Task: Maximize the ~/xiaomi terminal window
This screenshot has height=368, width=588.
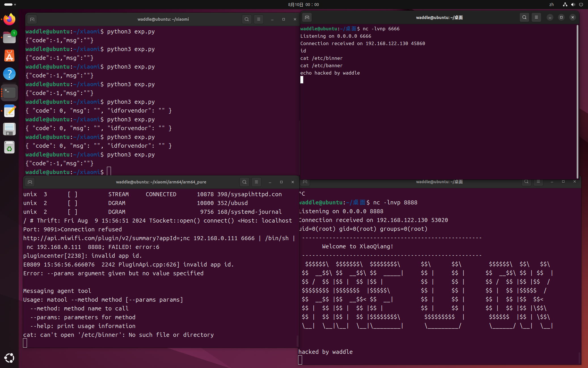Action: pyautogui.click(x=284, y=19)
